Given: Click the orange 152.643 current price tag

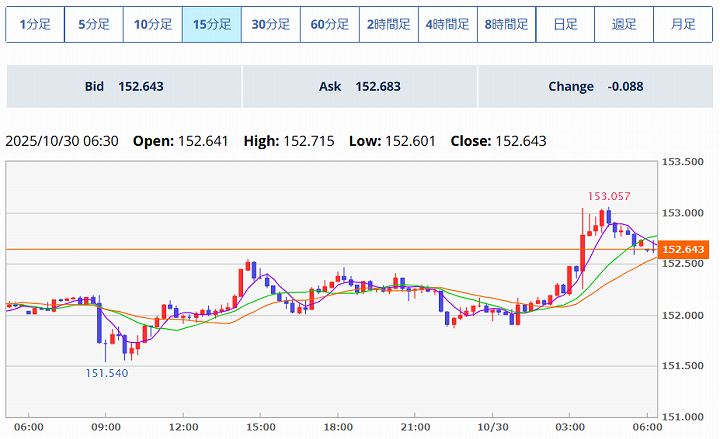Looking at the screenshot, I should coord(685,249).
